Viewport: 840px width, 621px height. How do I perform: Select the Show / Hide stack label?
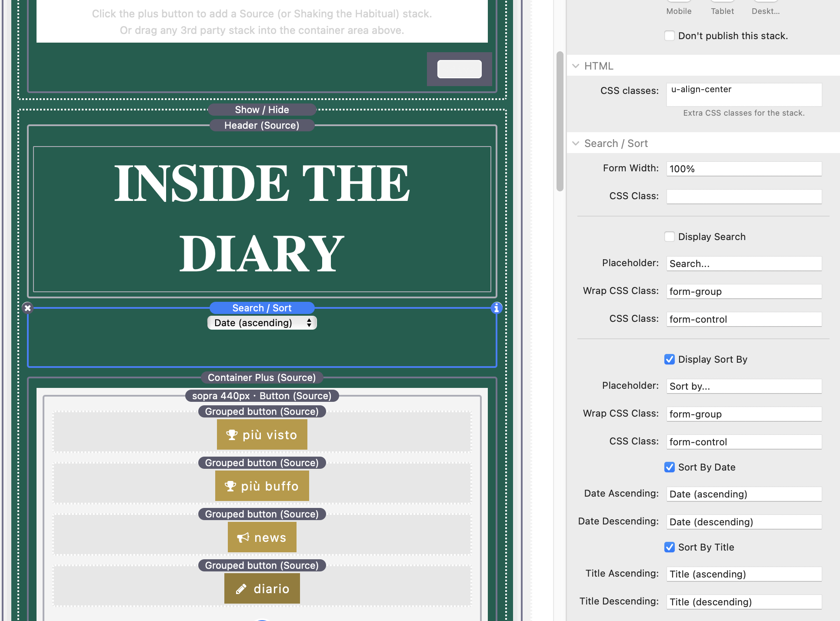click(x=262, y=110)
